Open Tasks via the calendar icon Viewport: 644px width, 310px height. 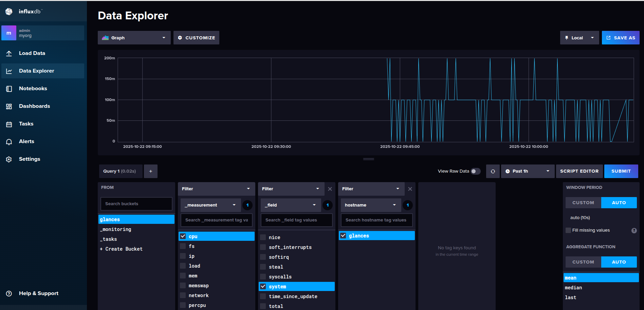coord(9,124)
